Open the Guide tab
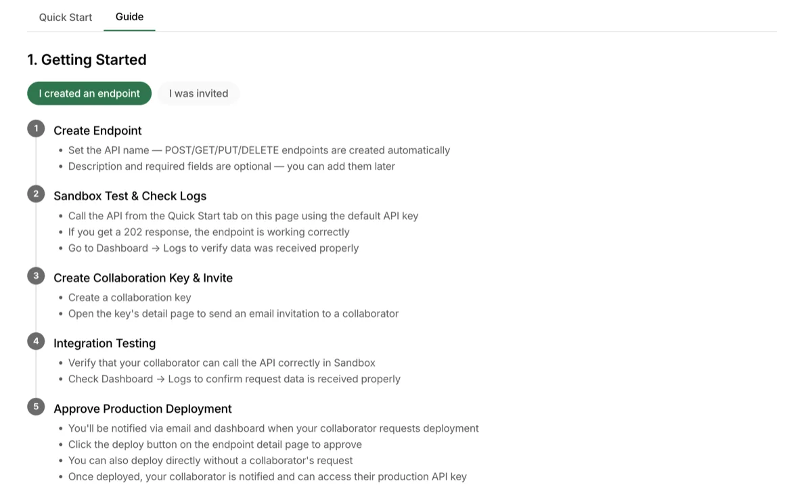812x504 pixels. (129, 17)
